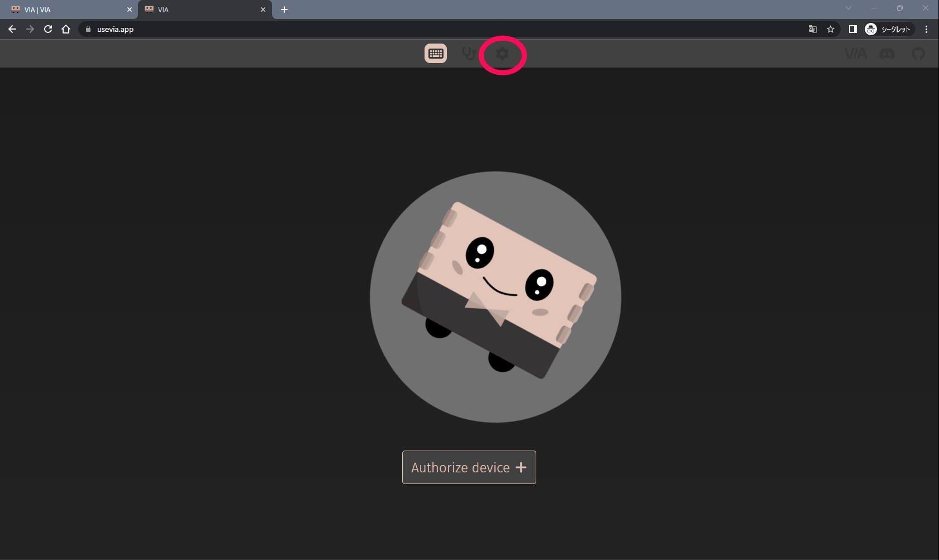This screenshot has width=939, height=560.
Task: Open the Discord icon link
Action: click(x=887, y=54)
